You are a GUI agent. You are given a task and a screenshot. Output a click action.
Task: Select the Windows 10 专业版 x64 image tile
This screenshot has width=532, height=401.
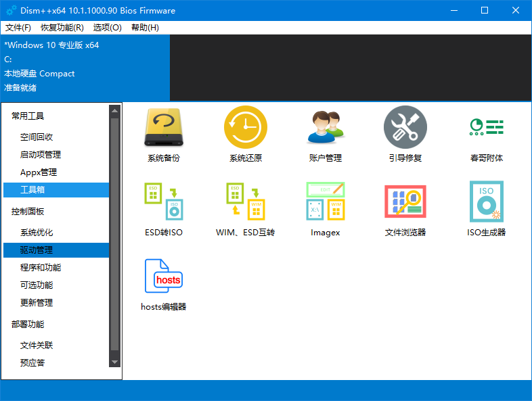point(85,66)
